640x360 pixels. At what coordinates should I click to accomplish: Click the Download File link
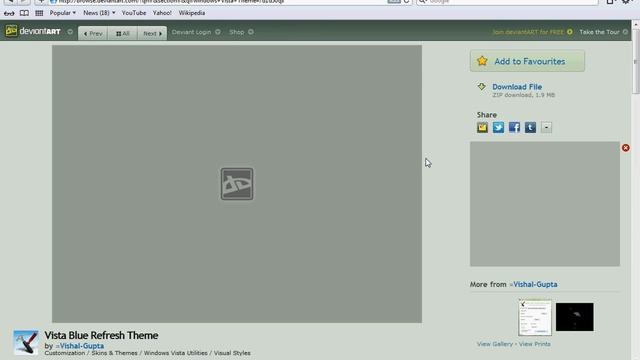click(x=517, y=87)
